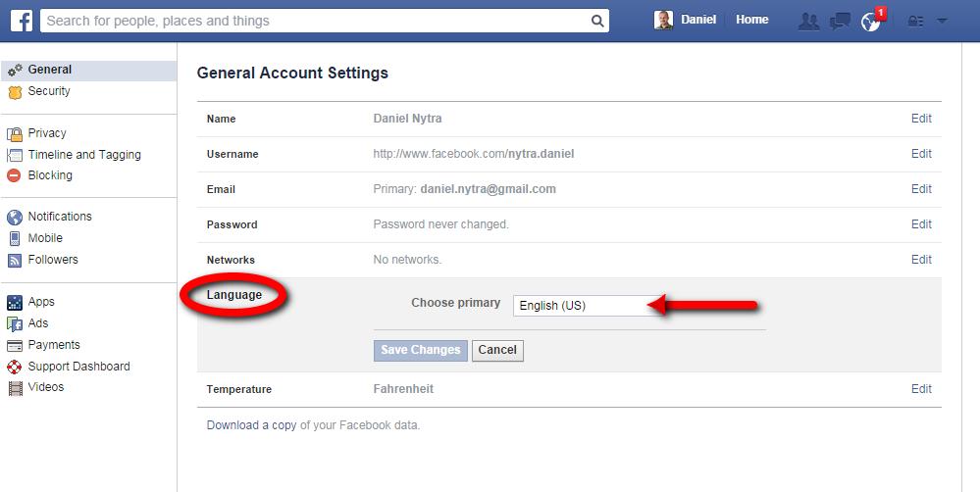Click the Facebook logo icon

pyautogui.click(x=22, y=21)
